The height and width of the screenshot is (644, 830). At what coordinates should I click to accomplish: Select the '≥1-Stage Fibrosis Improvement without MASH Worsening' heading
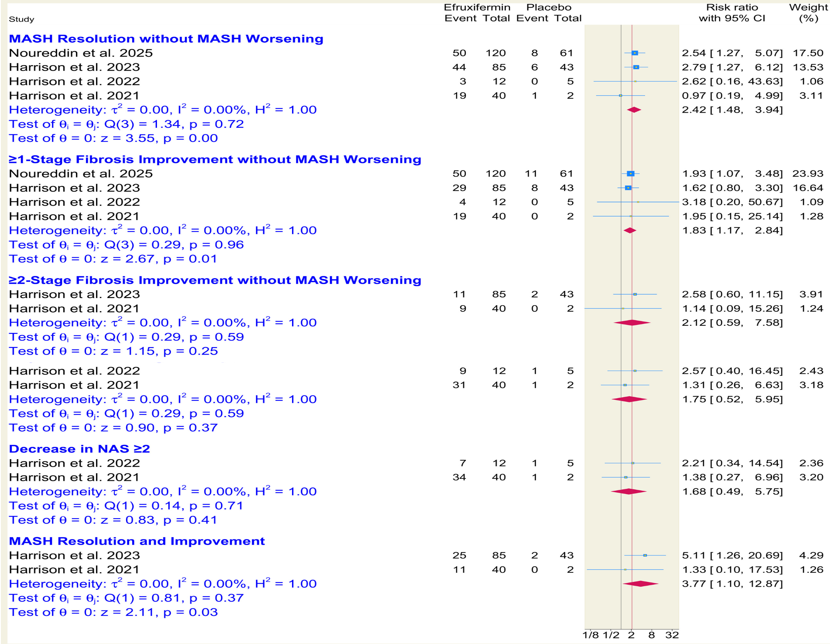215,159
